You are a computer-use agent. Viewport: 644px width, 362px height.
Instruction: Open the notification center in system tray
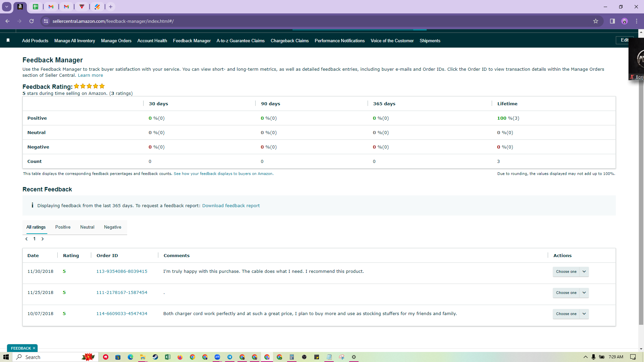pyautogui.click(x=633, y=357)
